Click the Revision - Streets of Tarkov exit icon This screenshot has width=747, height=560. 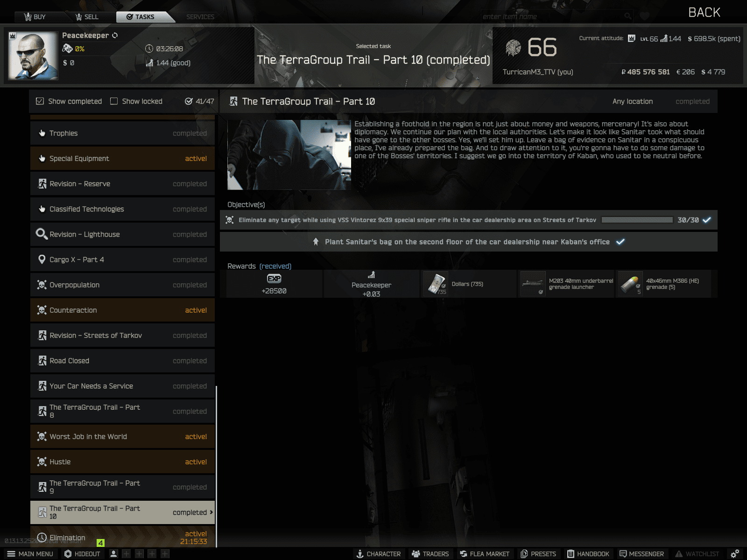[42, 336]
